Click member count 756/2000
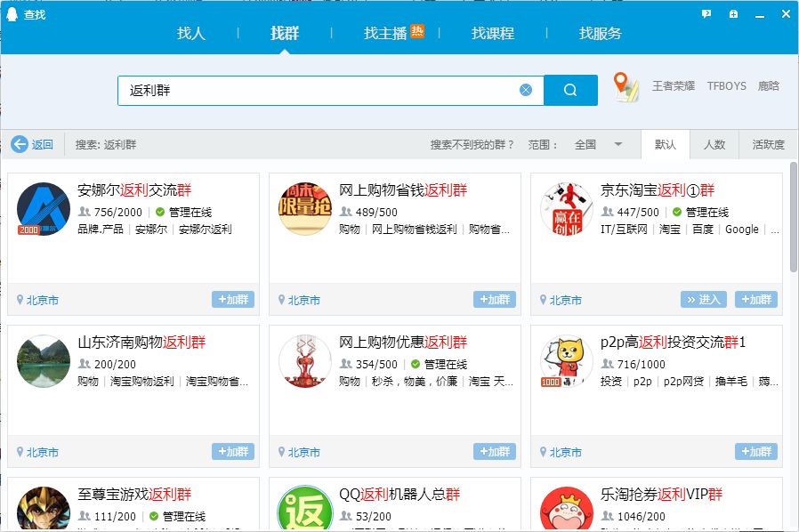 pyautogui.click(x=118, y=212)
